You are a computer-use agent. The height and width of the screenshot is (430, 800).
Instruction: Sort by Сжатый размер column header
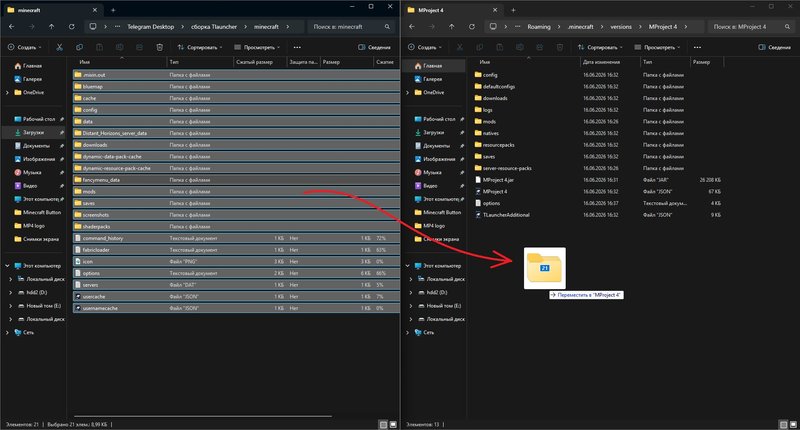click(254, 62)
